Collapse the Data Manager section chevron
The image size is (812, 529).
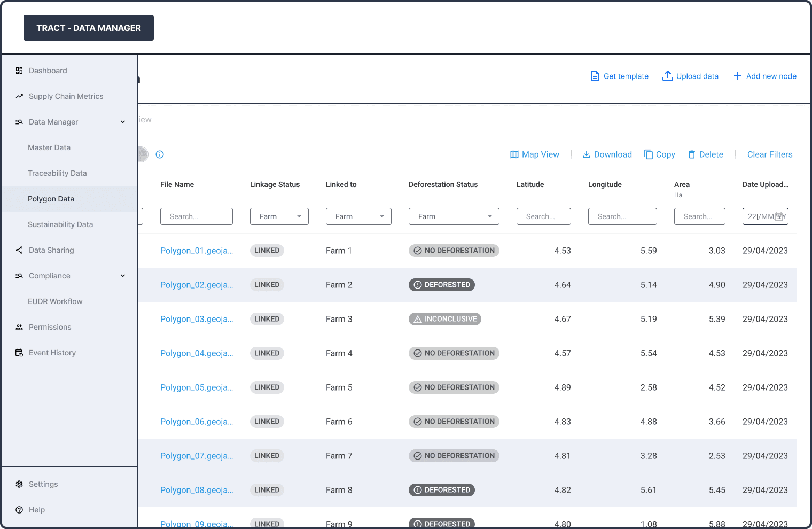(x=123, y=122)
